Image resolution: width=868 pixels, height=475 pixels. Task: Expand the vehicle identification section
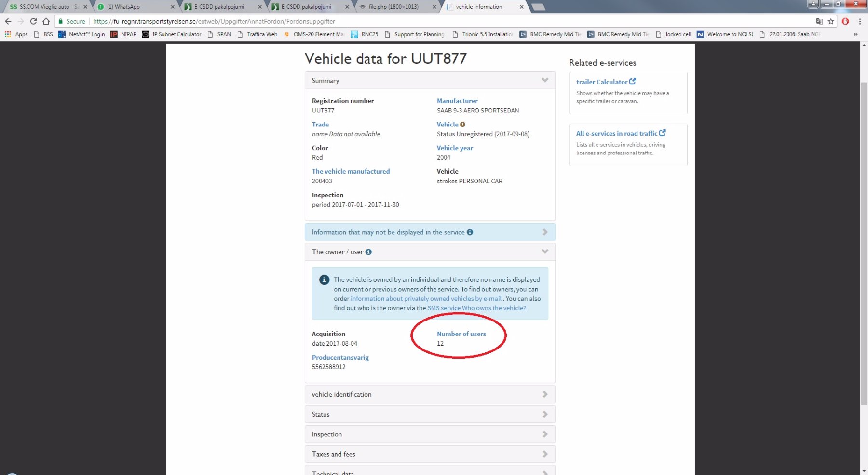coord(430,394)
